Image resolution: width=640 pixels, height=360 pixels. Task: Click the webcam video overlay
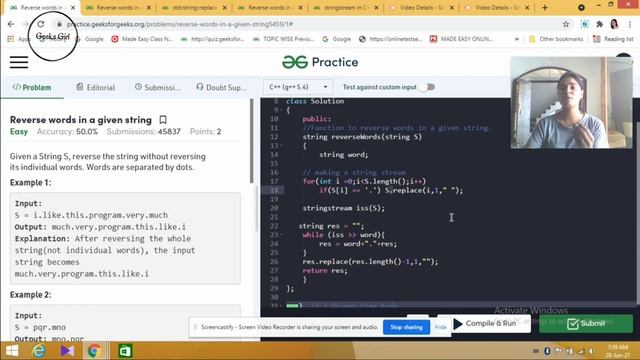pos(571,102)
